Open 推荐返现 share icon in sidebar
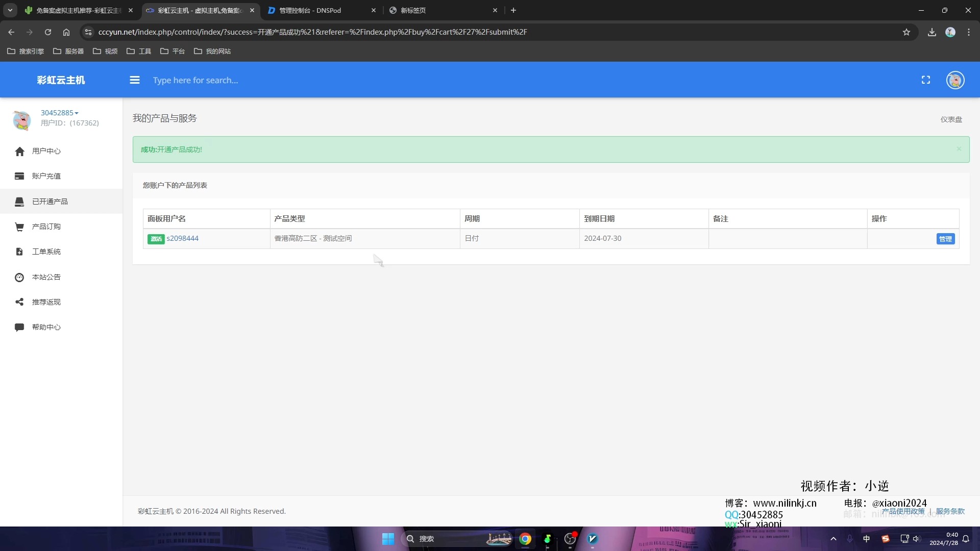Viewport: 980px width, 551px height. pyautogui.click(x=19, y=302)
